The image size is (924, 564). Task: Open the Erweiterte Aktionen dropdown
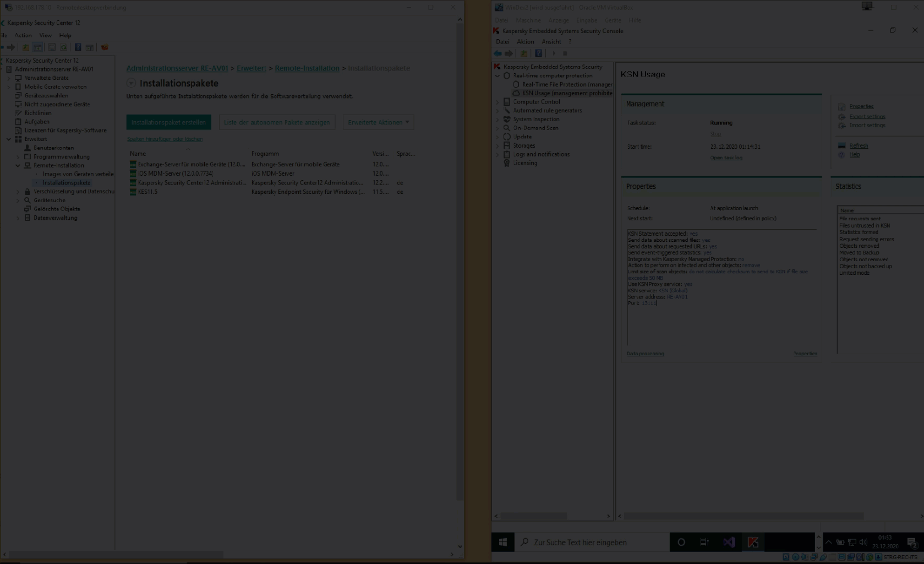pos(379,122)
